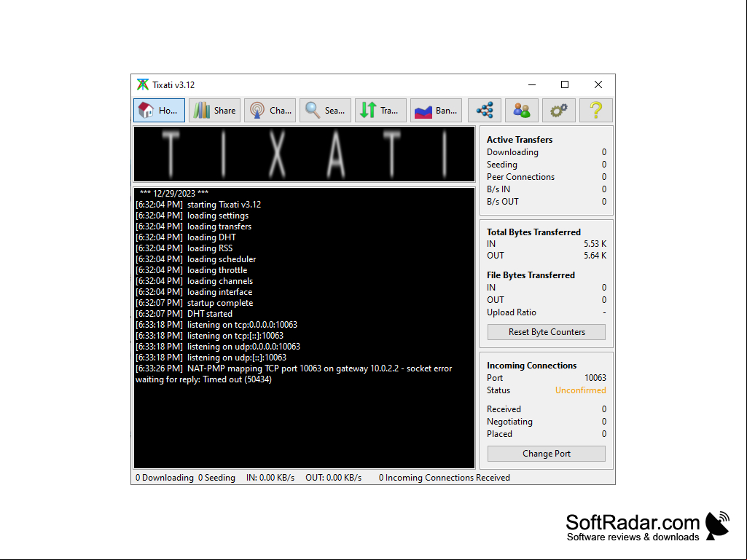Click Reset Byte Counters button

pyautogui.click(x=547, y=332)
